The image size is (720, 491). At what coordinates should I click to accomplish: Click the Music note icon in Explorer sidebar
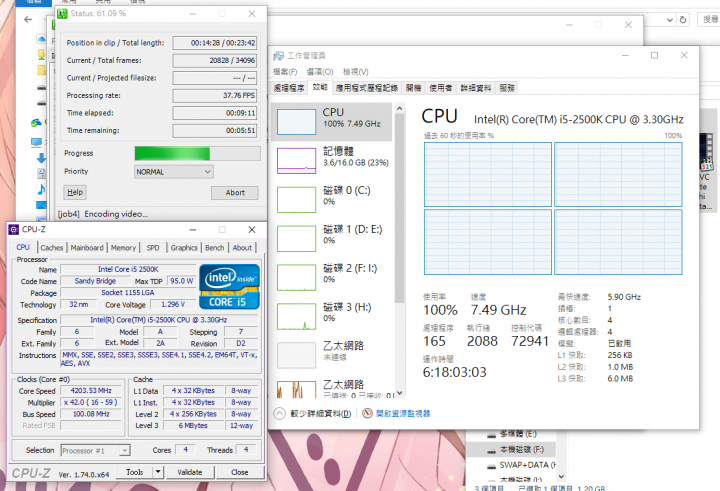pos(41,189)
